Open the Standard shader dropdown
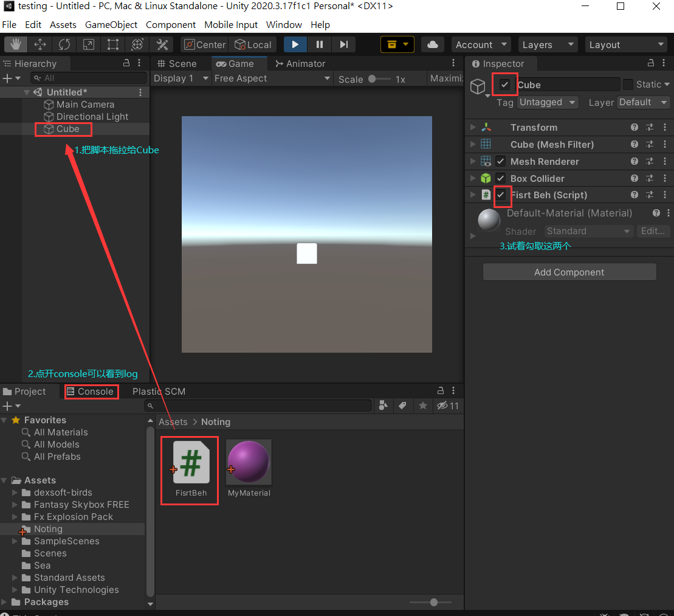 click(x=588, y=231)
